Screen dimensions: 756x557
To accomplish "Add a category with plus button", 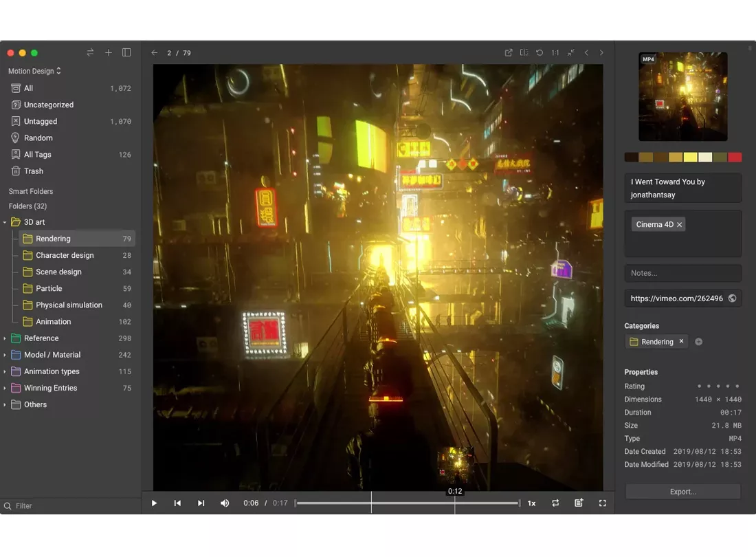I will point(699,342).
